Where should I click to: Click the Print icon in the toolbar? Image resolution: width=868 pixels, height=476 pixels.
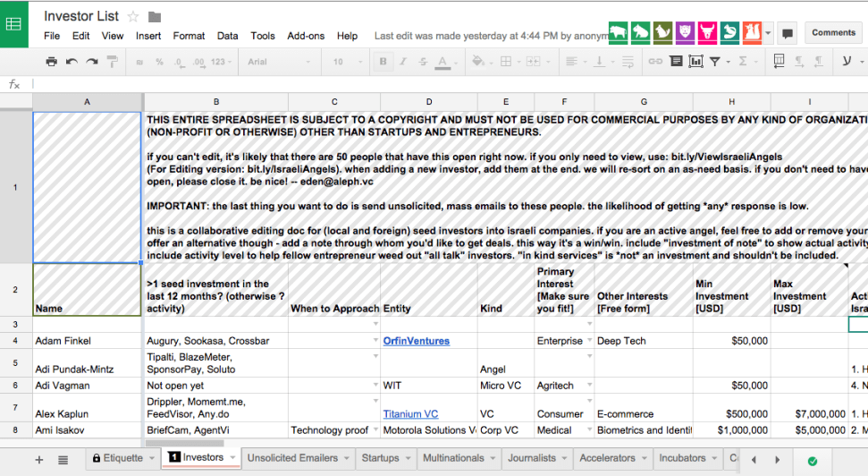pyautogui.click(x=51, y=62)
